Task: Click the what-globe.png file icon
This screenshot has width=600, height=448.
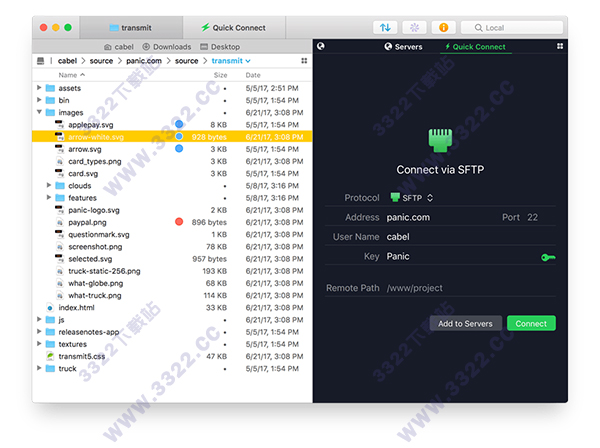Action: [59, 283]
